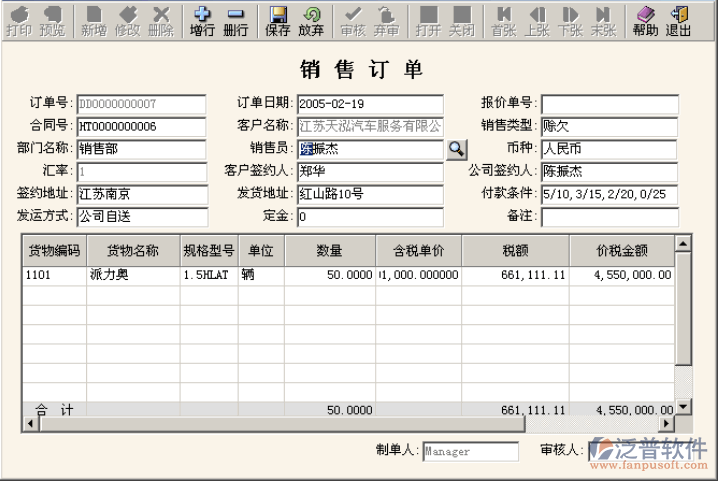Viewport: 718px width, 481px height.
Task: Click the 数量 column header
Action: (x=330, y=251)
